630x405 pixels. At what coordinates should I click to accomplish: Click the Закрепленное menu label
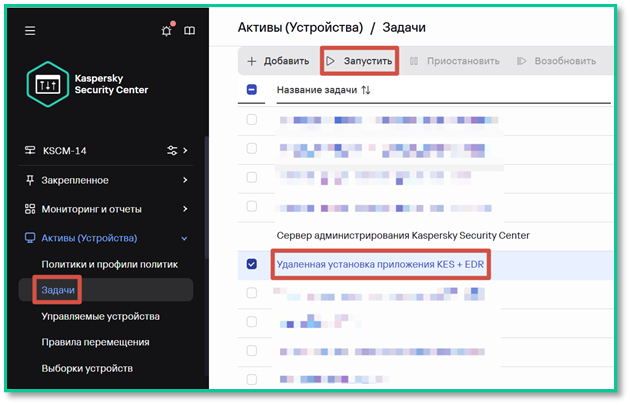[75, 180]
